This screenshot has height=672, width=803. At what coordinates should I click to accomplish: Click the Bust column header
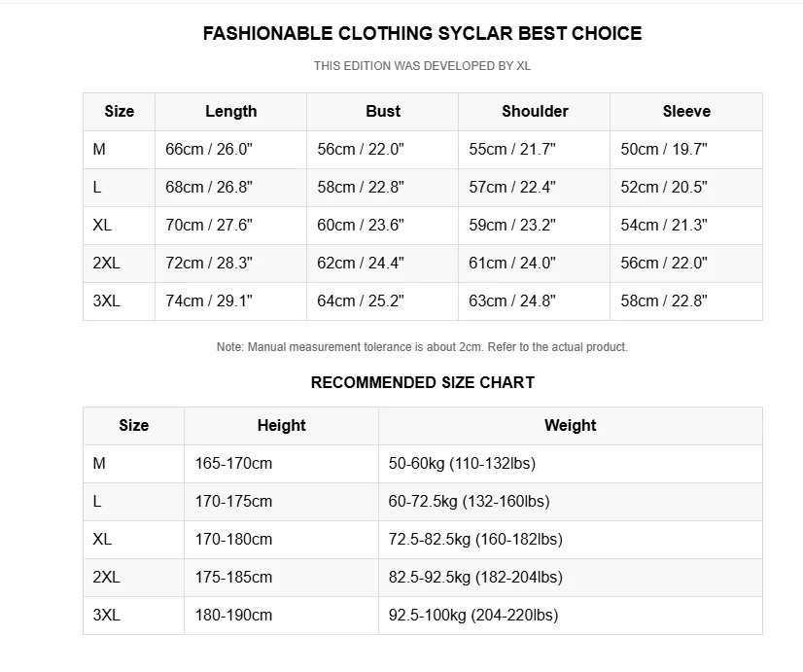pyautogui.click(x=383, y=112)
